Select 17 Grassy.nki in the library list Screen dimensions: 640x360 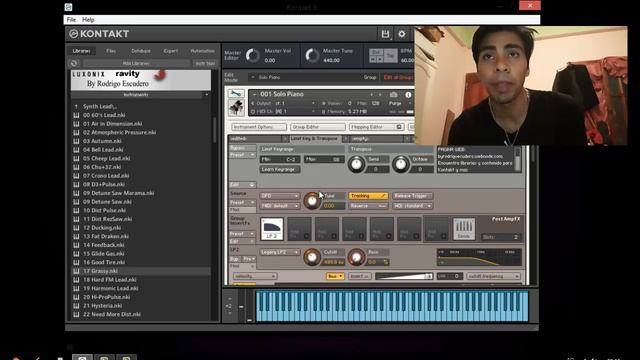point(140,271)
